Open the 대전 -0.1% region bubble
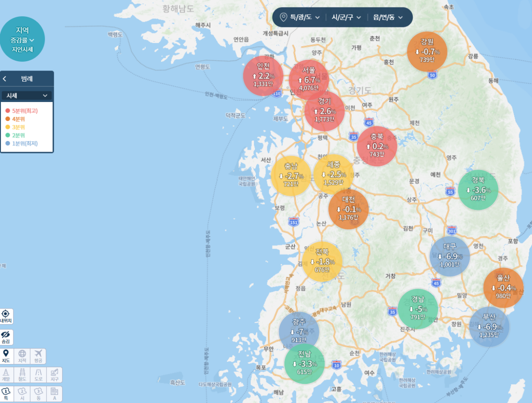 (x=348, y=209)
